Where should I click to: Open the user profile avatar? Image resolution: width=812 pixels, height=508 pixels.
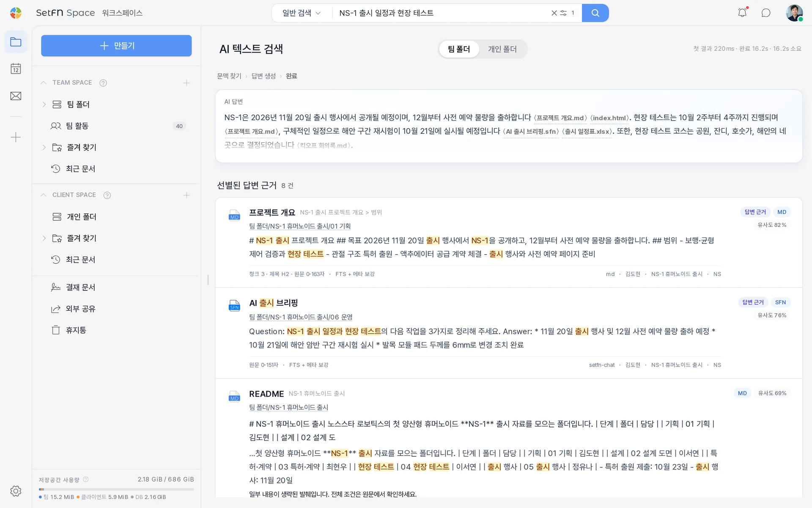click(794, 13)
